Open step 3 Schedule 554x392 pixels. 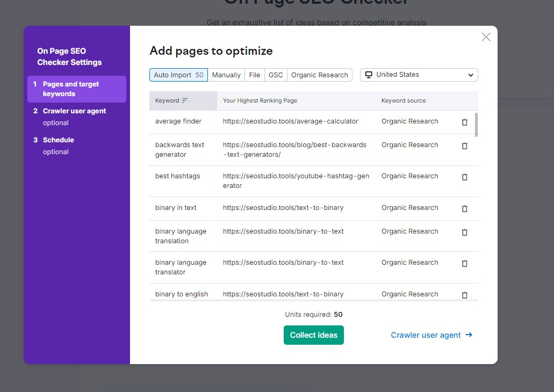tap(77, 146)
